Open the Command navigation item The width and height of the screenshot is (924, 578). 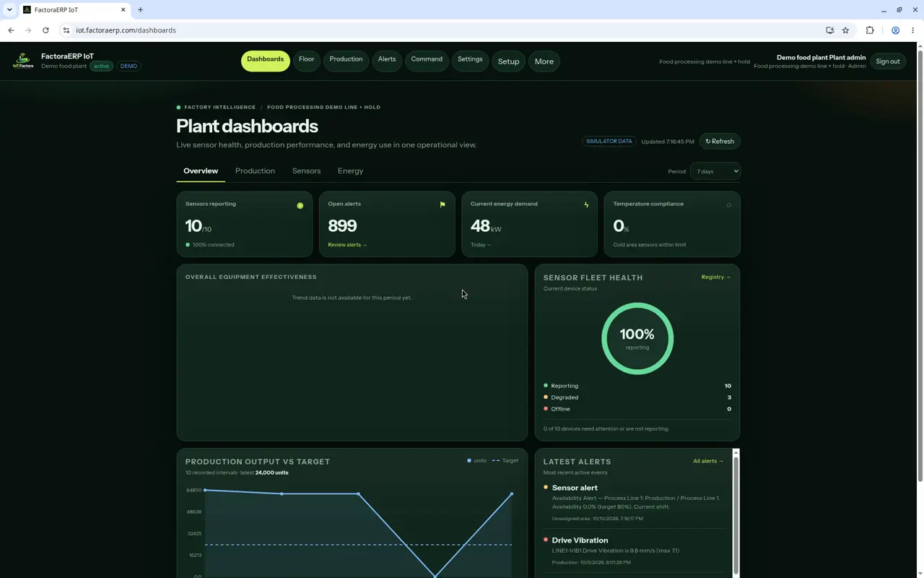pyautogui.click(x=427, y=61)
